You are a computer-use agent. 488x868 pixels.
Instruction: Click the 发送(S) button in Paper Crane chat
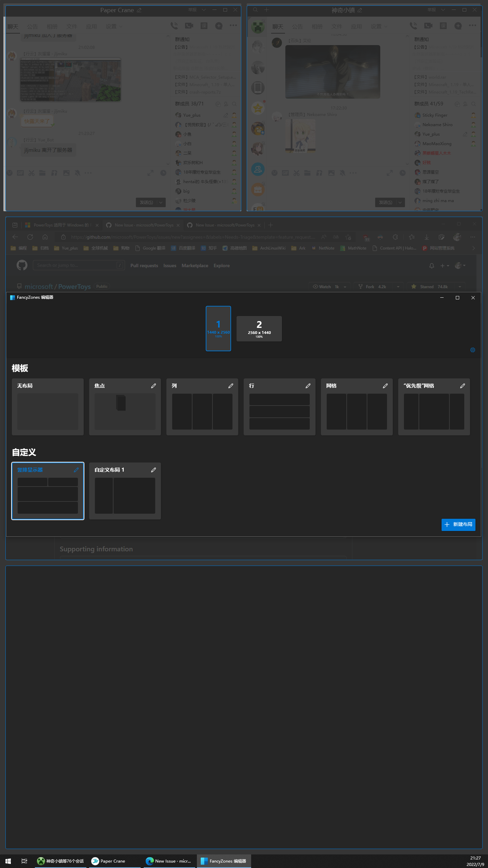(146, 202)
